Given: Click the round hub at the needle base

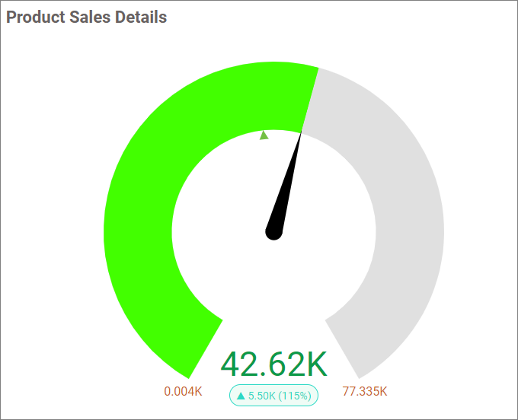Looking at the screenshot, I should coord(274,231).
